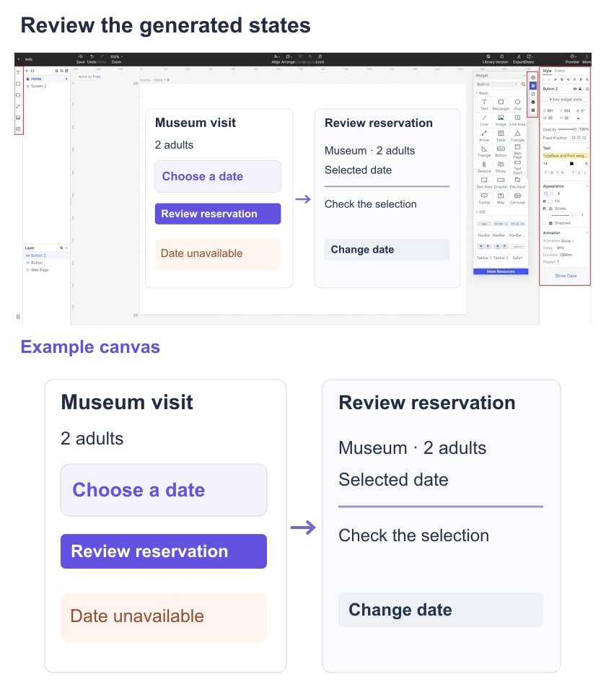Pick the Map widget
The width and height of the screenshot is (606, 700).
pos(501,198)
